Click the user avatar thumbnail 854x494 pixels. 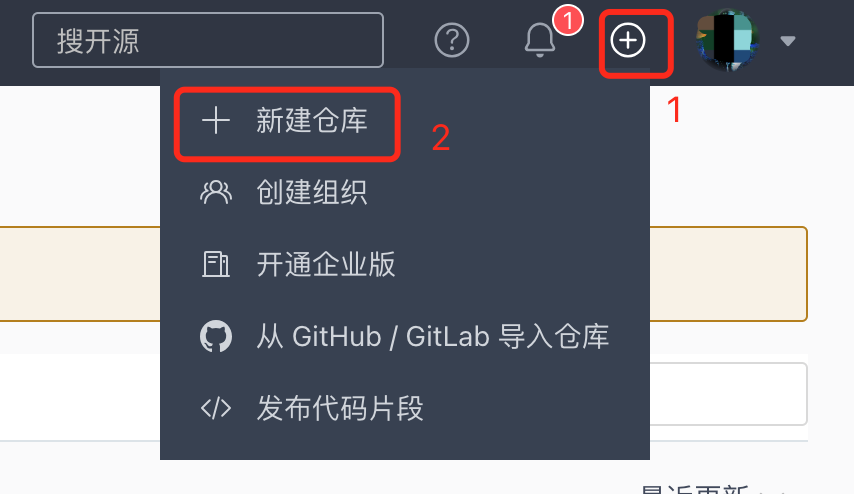pos(727,40)
